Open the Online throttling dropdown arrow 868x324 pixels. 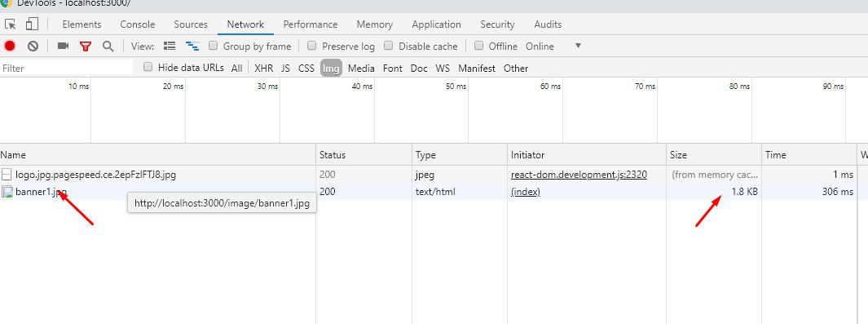click(x=578, y=46)
